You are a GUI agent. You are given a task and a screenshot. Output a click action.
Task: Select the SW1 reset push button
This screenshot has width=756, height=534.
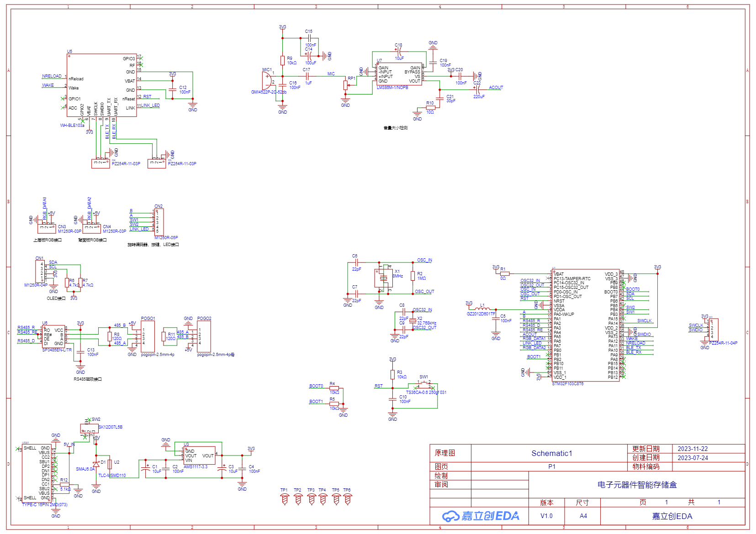[424, 385]
